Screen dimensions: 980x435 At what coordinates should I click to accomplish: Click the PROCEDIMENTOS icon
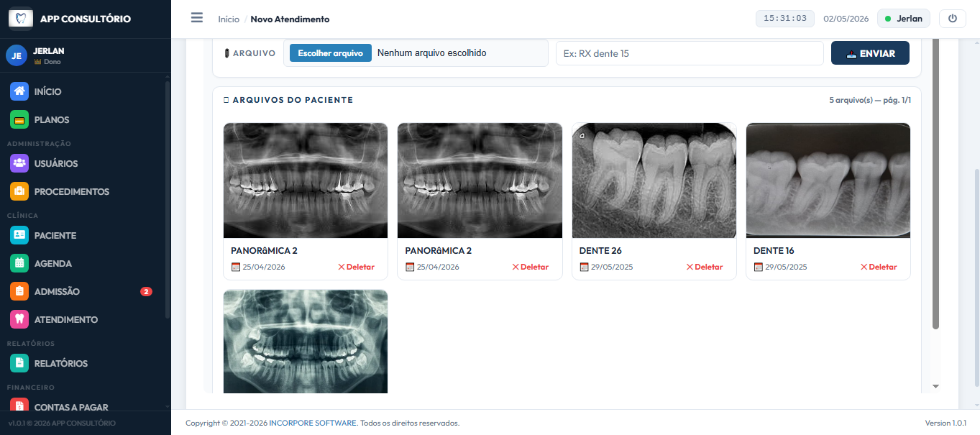tap(19, 191)
